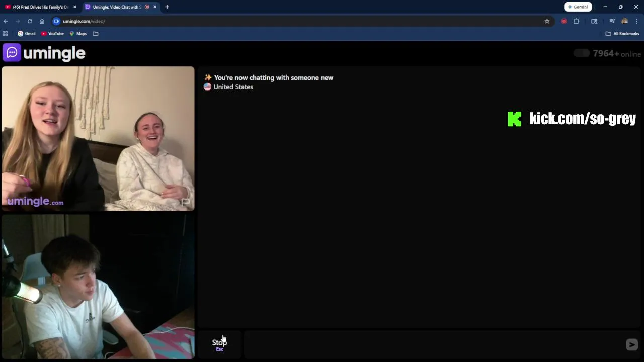Click the recording indicator on Umingle tab

(147, 7)
